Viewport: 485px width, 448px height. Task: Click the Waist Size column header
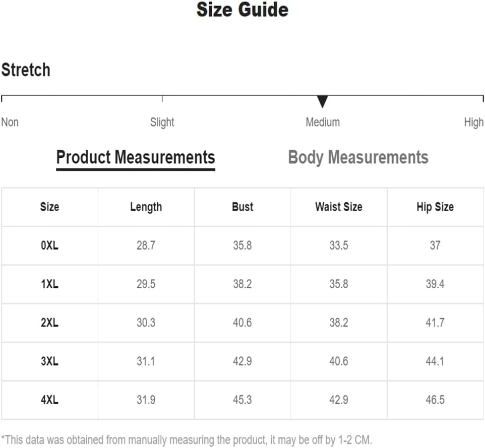pyautogui.click(x=339, y=207)
